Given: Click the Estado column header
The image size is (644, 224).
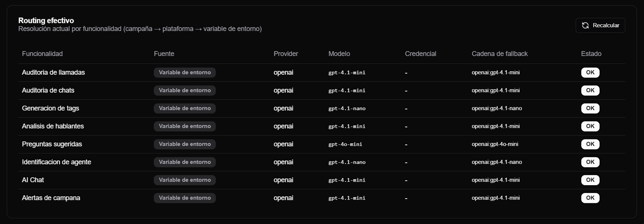Looking at the screenshot, I should tap(591, 54).
